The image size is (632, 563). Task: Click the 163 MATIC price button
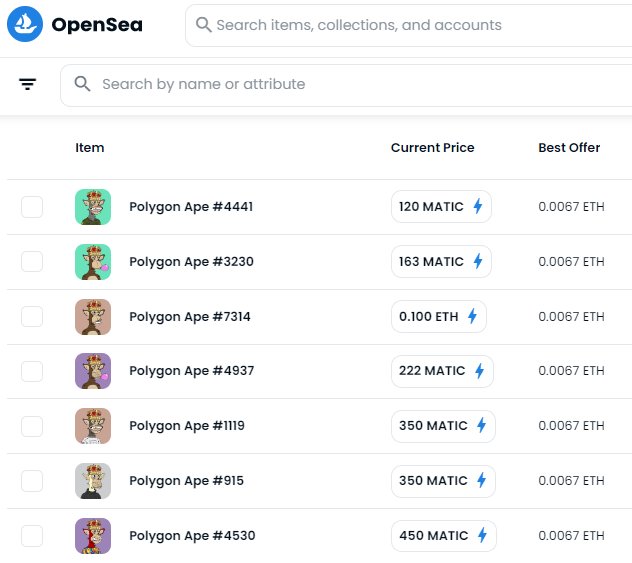pyautogui.click(x=441, y=261)
